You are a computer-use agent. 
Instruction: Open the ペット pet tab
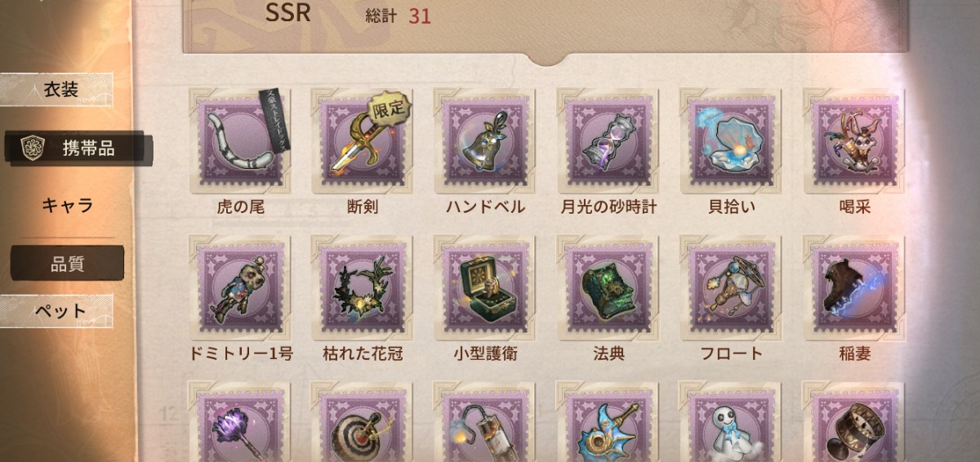tap(56, 311)
